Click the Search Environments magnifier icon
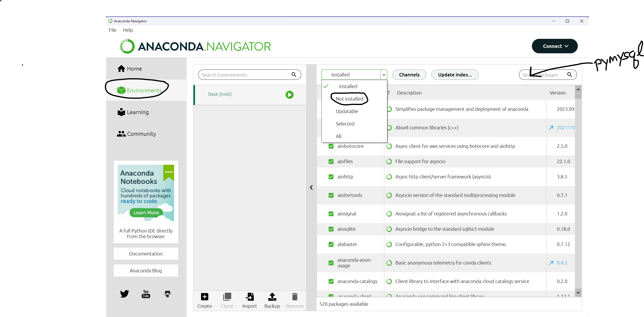Viewport: 644px width, 317px height. tap(294, 75)
